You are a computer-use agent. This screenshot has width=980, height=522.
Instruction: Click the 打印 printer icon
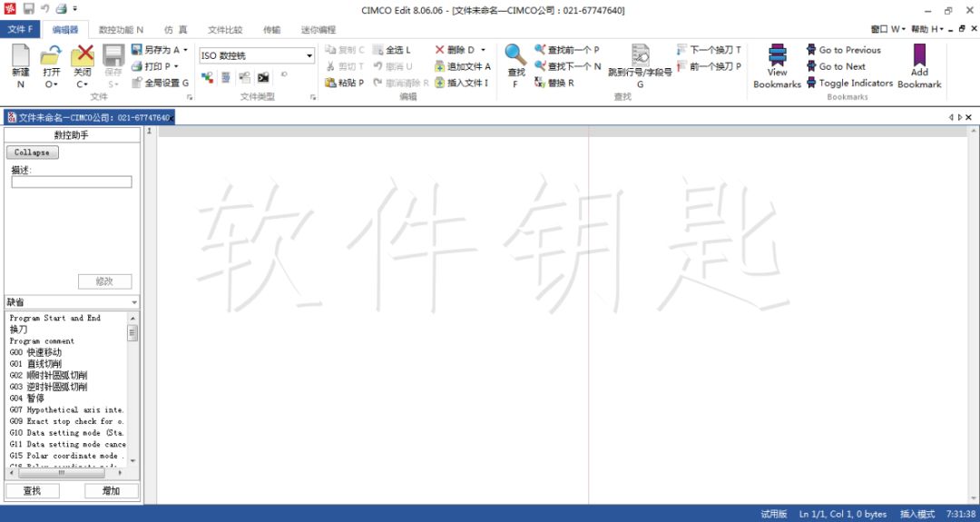(x=137, y=66)
